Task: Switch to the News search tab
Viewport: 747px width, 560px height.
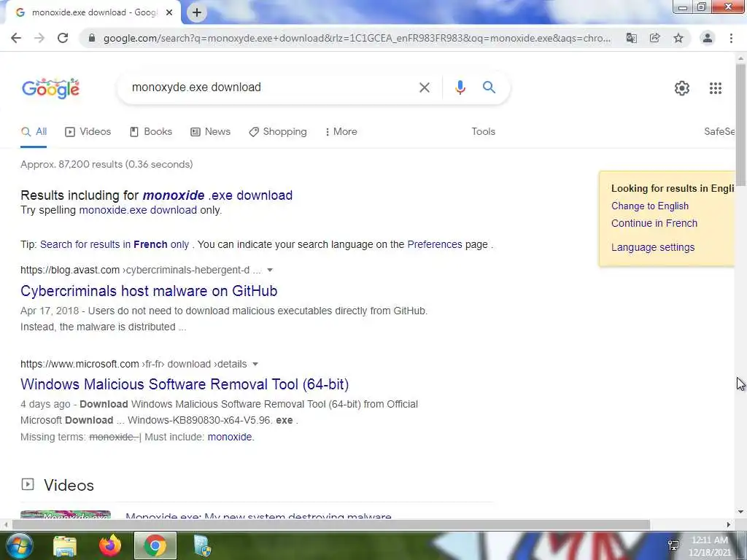Action: point(211,132)
